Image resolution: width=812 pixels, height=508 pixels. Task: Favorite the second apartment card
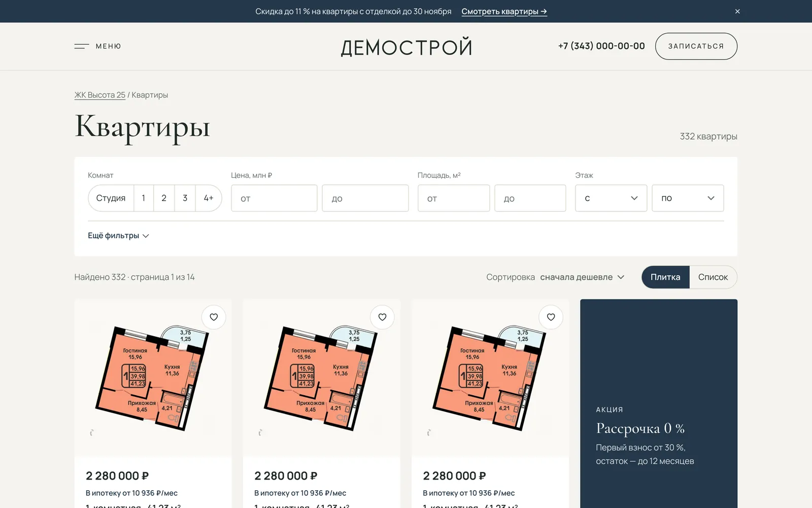382,317
